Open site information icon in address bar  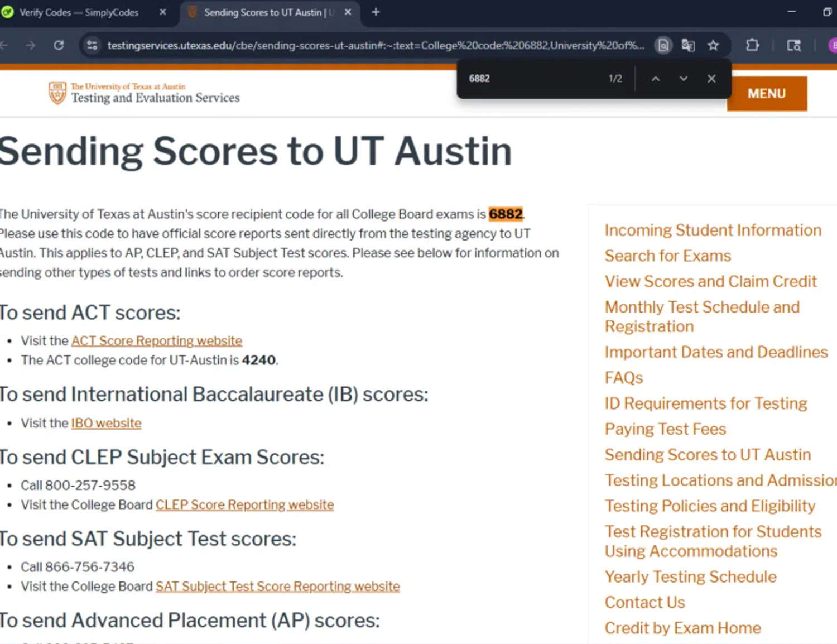(92, 45)
